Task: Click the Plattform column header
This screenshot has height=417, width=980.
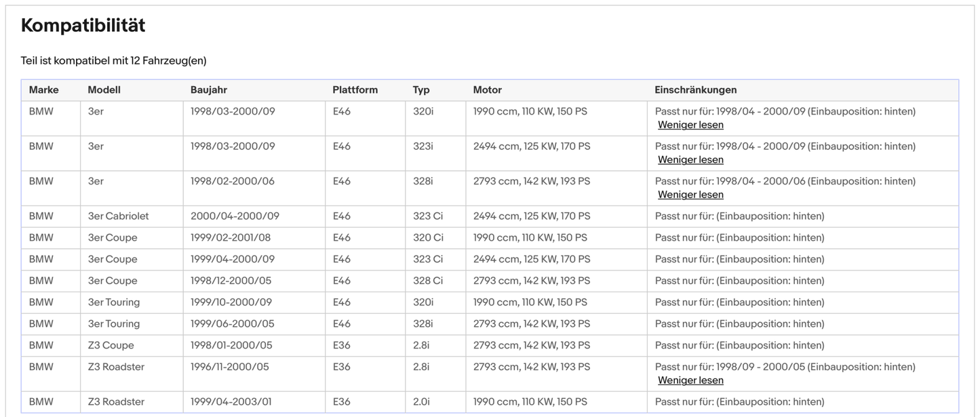Action: click(x=355, y=90)
